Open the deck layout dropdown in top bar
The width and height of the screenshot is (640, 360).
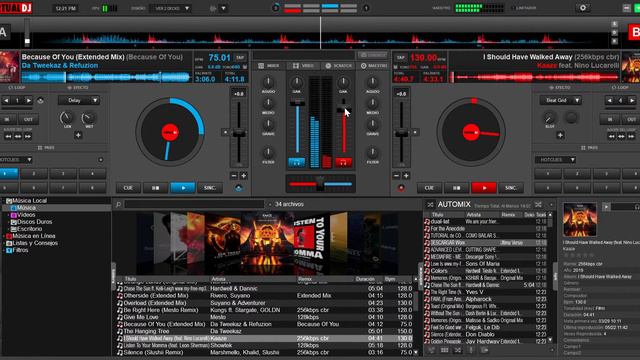coord(170,8)
